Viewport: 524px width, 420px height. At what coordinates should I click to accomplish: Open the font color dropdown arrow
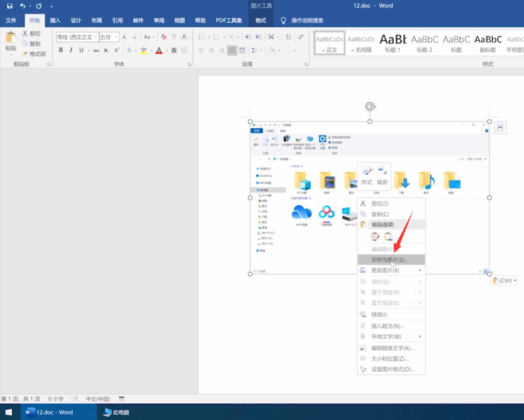166,50
